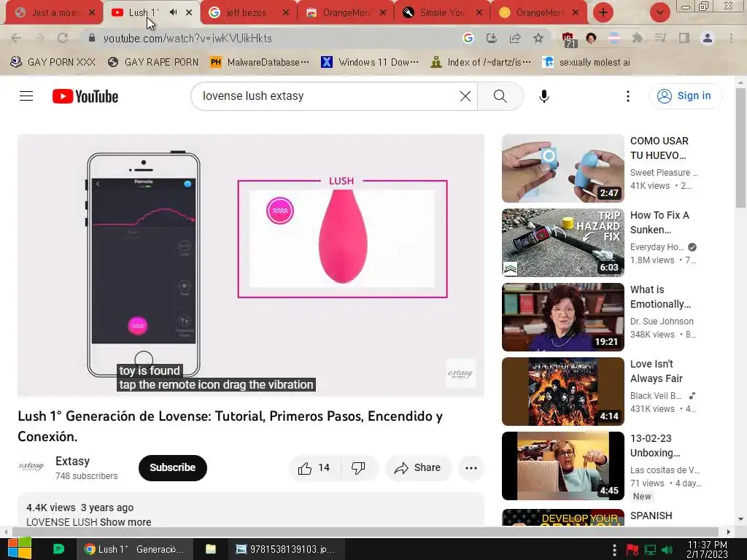Screen dimensions: 747x560
Task: Open the Google icon in address bar
Action: click(468, 38)
